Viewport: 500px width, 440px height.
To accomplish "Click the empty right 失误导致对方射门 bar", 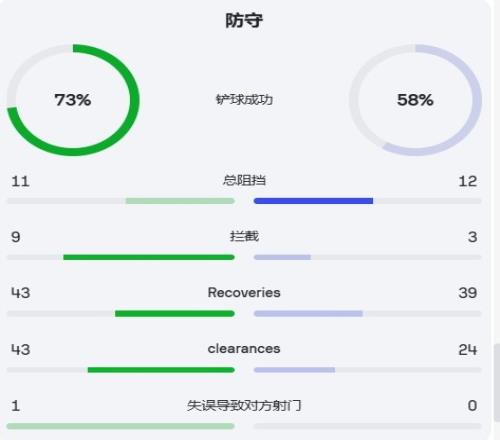I will coord(367,426).
